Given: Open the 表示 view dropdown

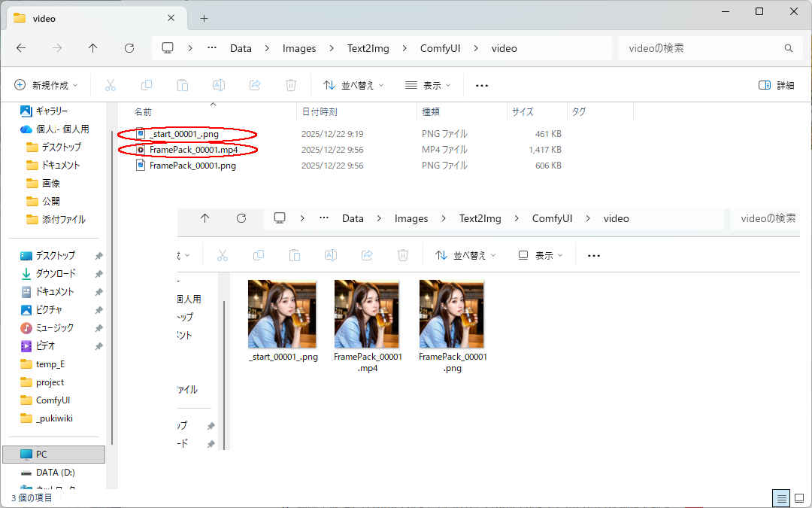Looking at the screenshot, I should (x=428, y=85).
